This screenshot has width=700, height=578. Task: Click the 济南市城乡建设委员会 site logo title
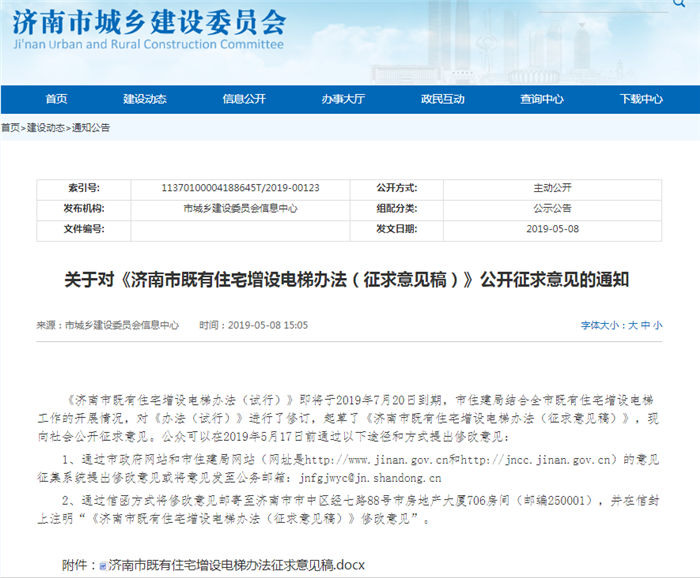point(149,22)
